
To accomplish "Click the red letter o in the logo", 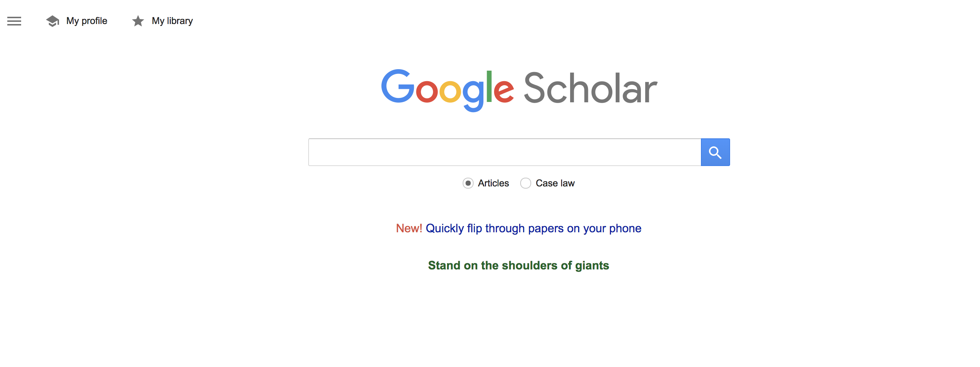I will [x=427, y=92].
